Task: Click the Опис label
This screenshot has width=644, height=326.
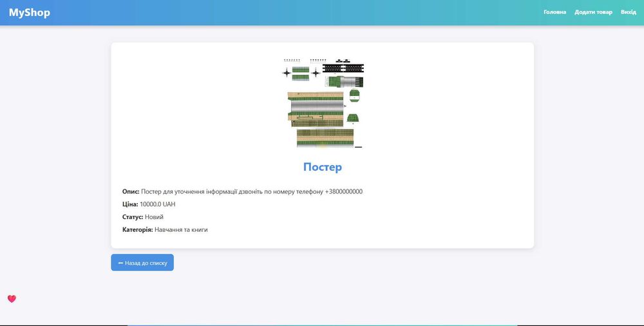Action: (131, 191)
